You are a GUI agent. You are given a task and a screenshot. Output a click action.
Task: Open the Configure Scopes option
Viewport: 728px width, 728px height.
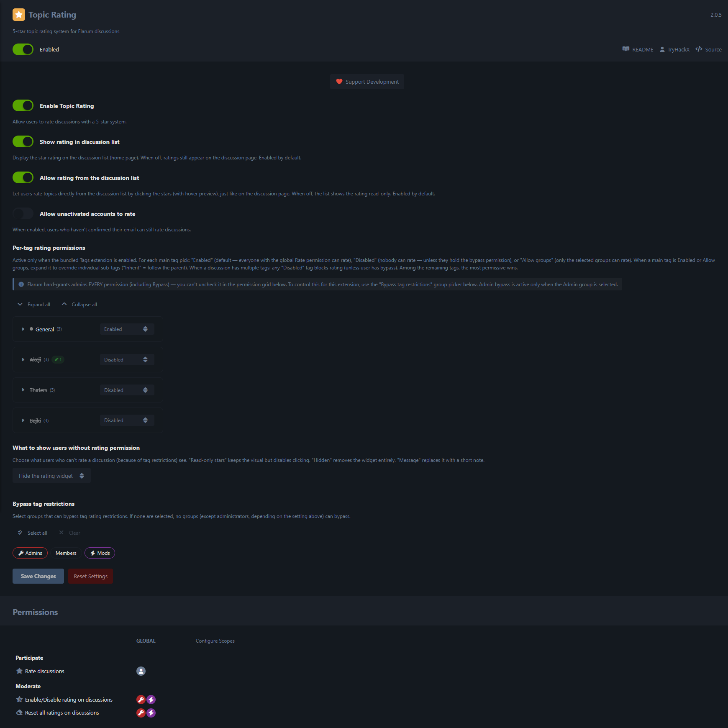click(x=215, y=641)
